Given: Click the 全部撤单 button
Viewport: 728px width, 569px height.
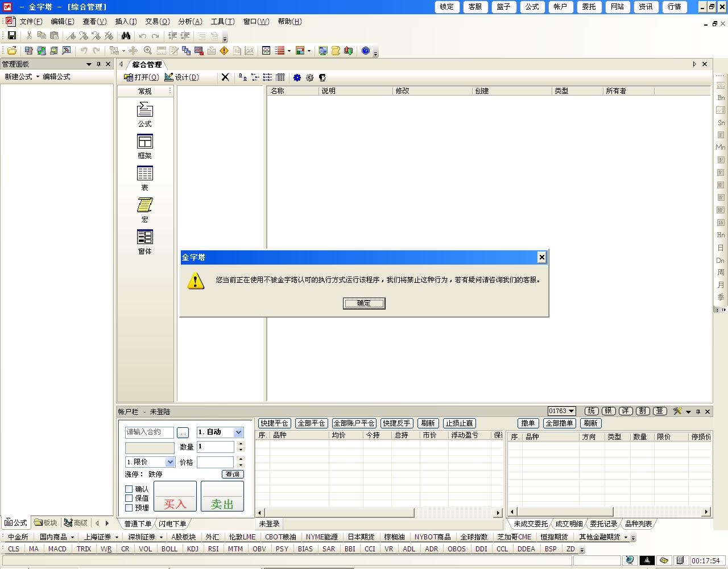Looking at the screenshot, I should 559,423.
